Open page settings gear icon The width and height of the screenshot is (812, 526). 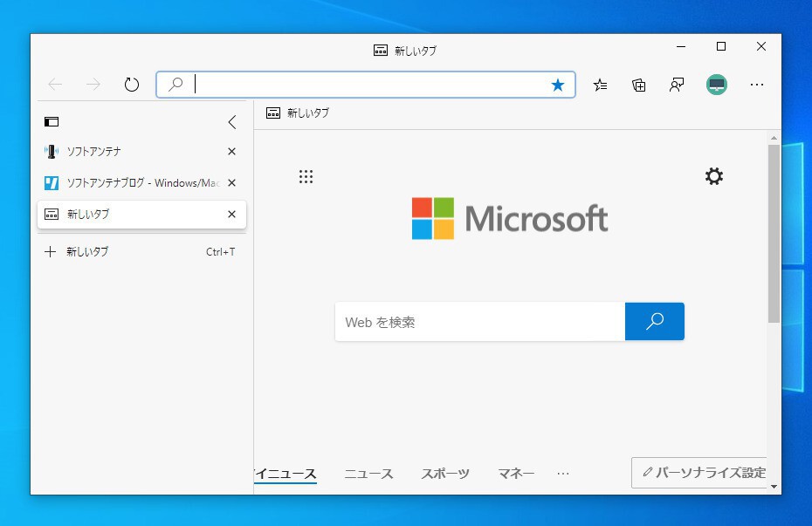pos(714,176)
